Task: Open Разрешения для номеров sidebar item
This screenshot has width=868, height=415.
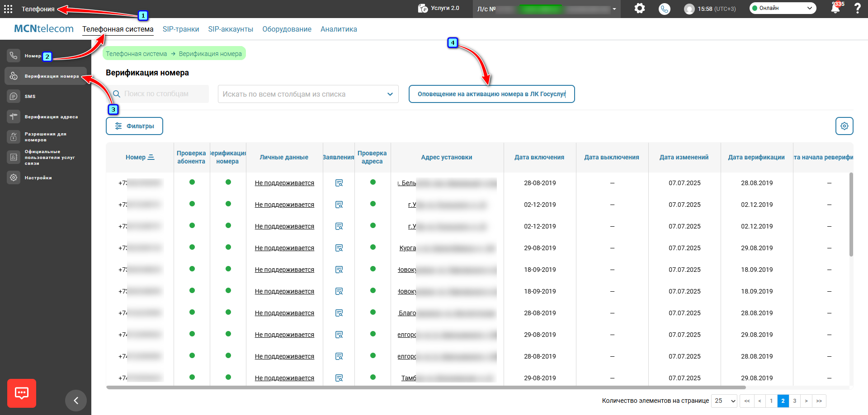Action: click(45, 137)
